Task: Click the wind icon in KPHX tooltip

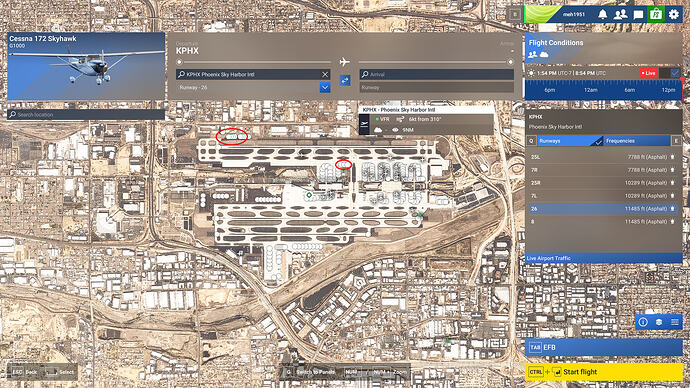Action: click(x=400, y=119)
